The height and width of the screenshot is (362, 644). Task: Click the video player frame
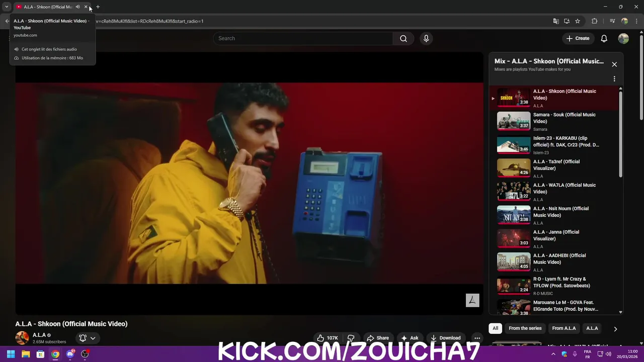coord(249,184)
